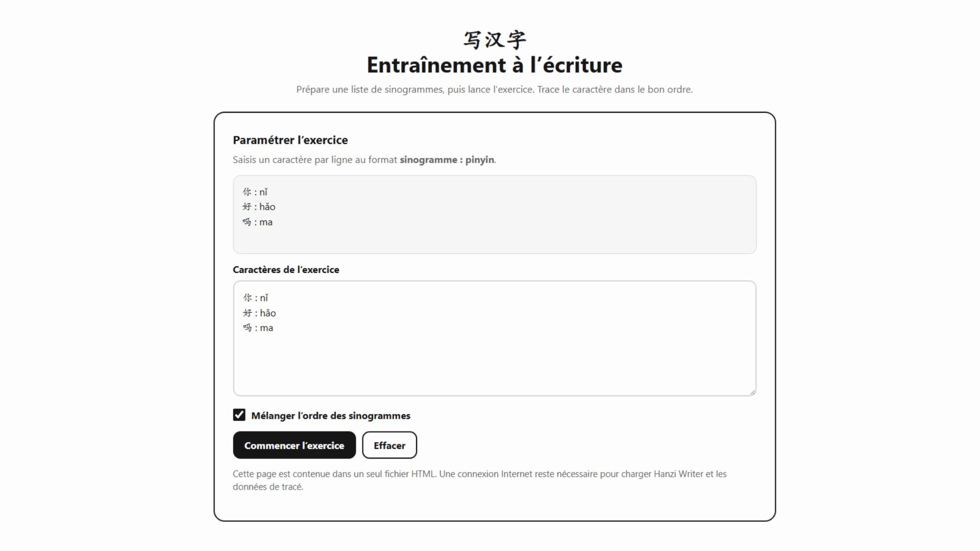Click the Mélanger l'ordre des sinogrammes label text

(331, 416)
